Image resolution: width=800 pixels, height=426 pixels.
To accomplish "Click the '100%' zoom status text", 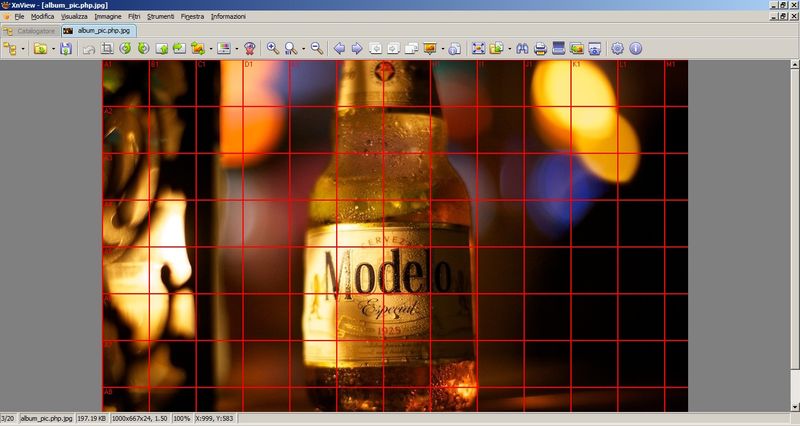I will 182,418.
